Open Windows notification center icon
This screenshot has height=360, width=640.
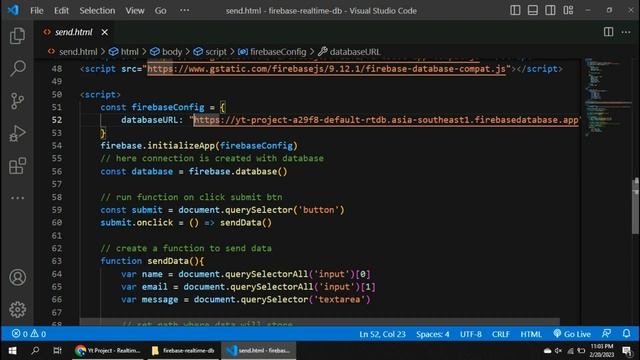point(627,351)
